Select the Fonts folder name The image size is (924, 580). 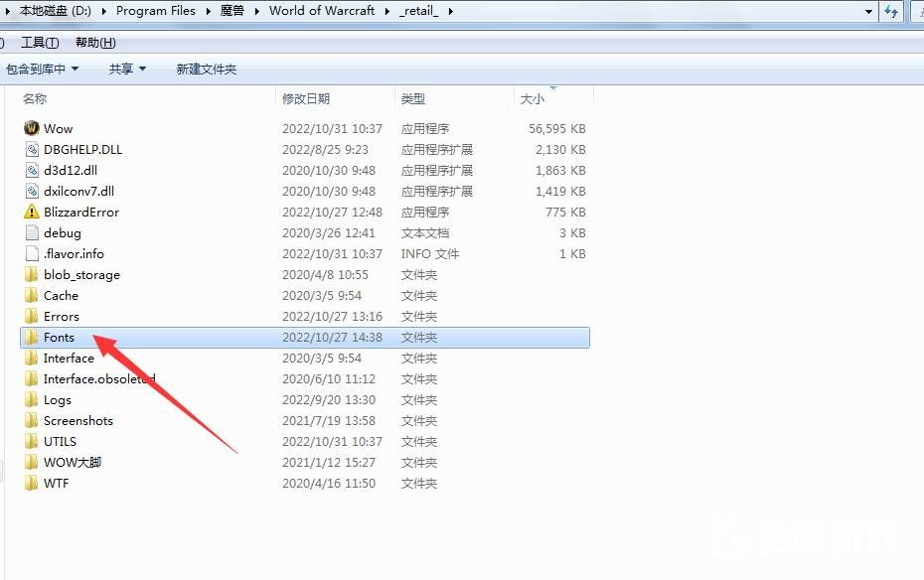click(59, 338)
